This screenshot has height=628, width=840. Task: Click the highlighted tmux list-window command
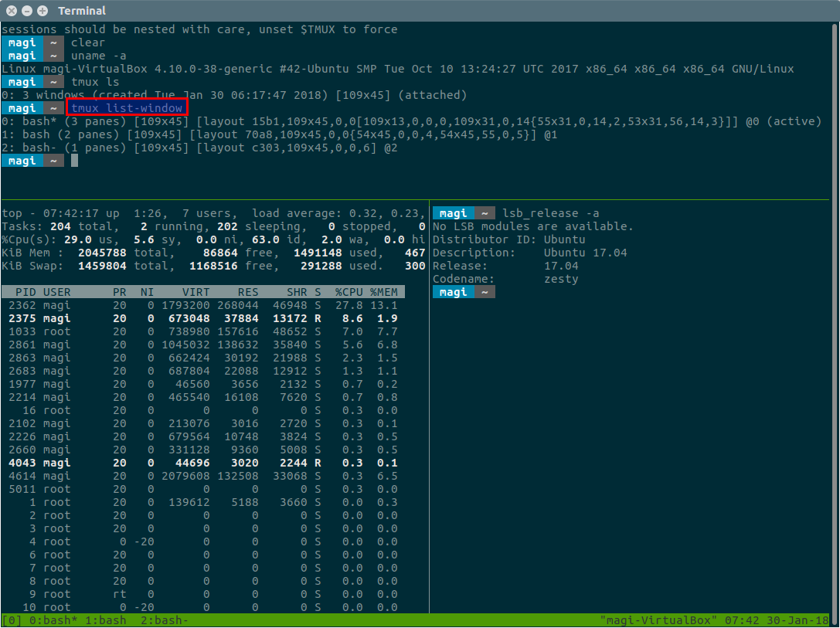(x=127, y=108)
